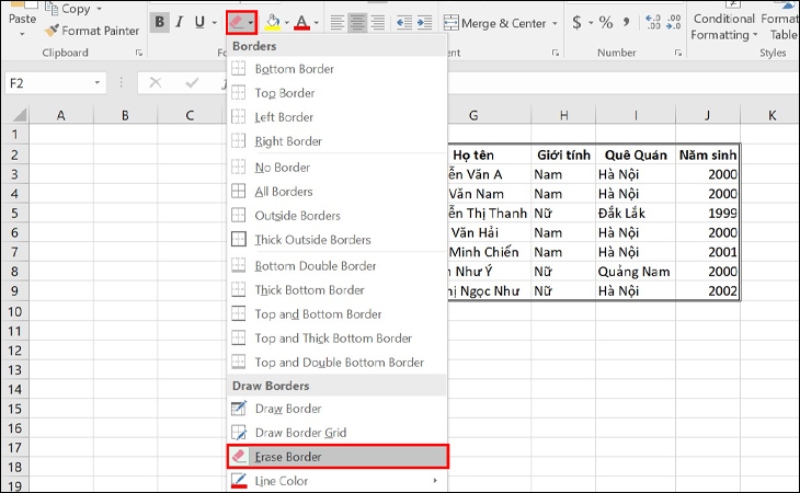This screenshot has height=493, width=800.
Task: Select column A header
Action: [x=61, y=115]
